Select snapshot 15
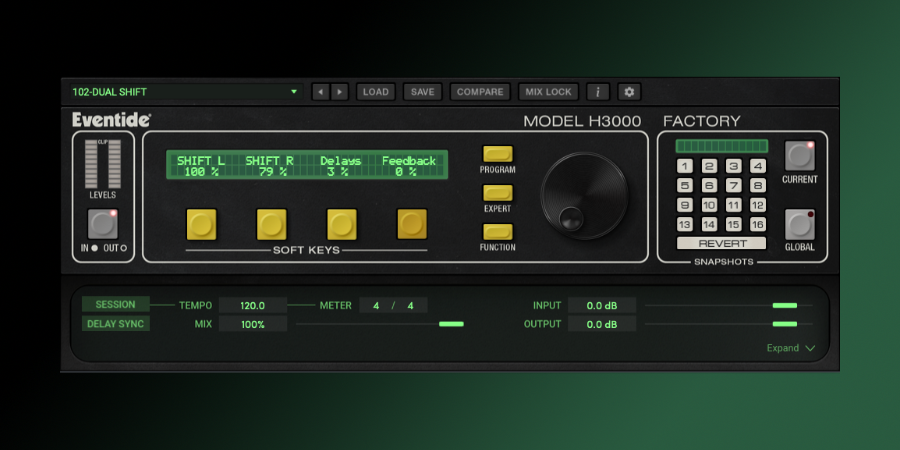This screenshot has height=450, width=900. 734,224
